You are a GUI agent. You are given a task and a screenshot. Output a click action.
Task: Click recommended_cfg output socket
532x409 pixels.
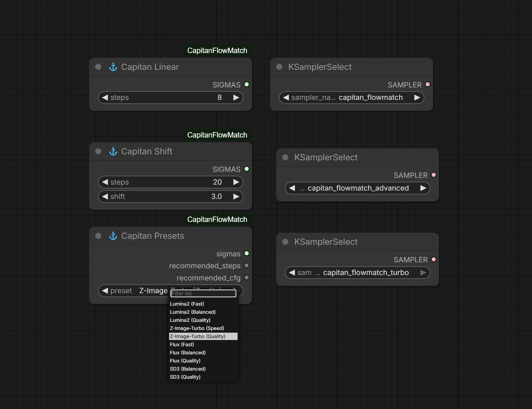[x=247, y=277]
